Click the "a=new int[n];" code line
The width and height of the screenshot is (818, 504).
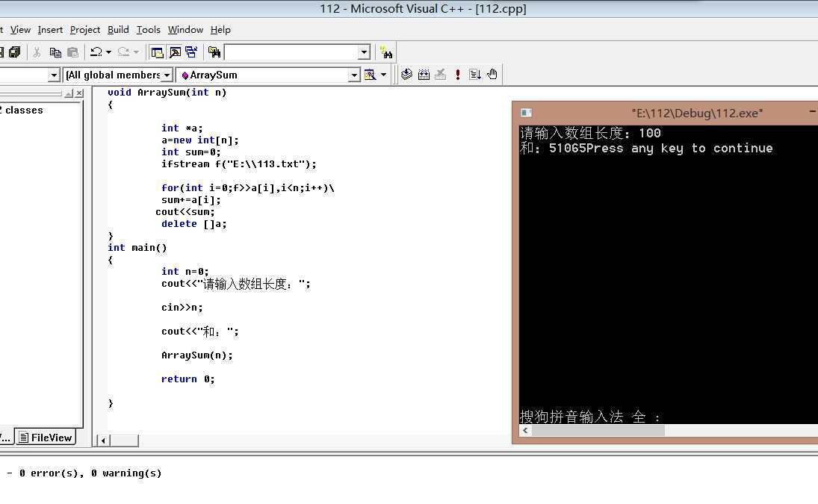pos(199,140)
